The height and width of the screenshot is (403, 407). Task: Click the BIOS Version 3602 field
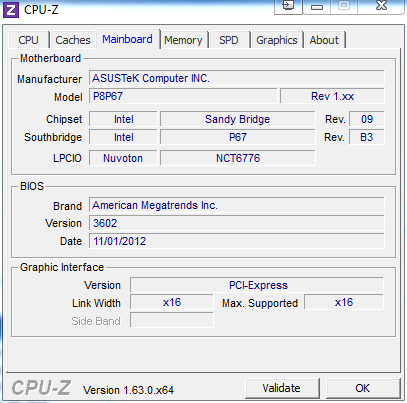[237, 223]
